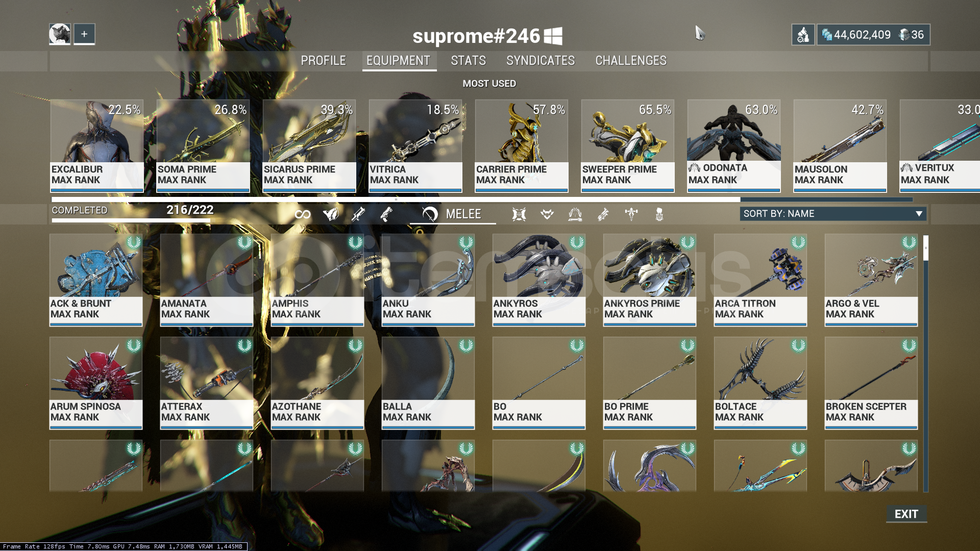Image resolution: width=980 pixels, height=551 pixels.
Task: Select the Ankyros Prime weapon thumbnail
Action: tap(649, 280)
